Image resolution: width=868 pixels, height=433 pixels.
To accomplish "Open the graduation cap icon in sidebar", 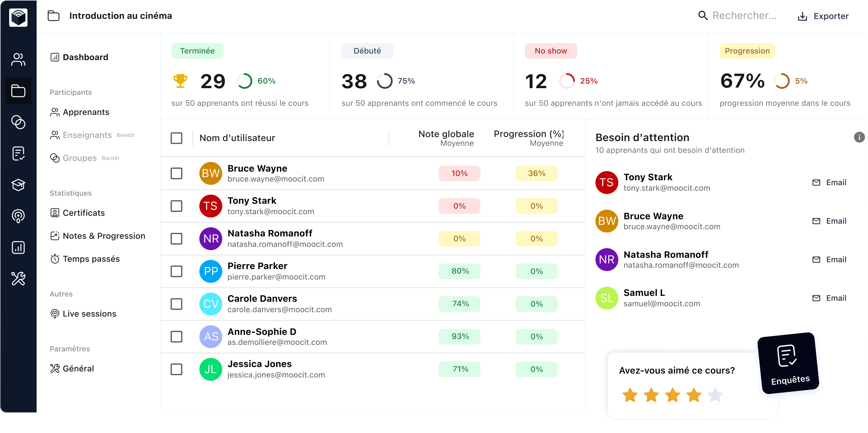I will tap(18, 185).
